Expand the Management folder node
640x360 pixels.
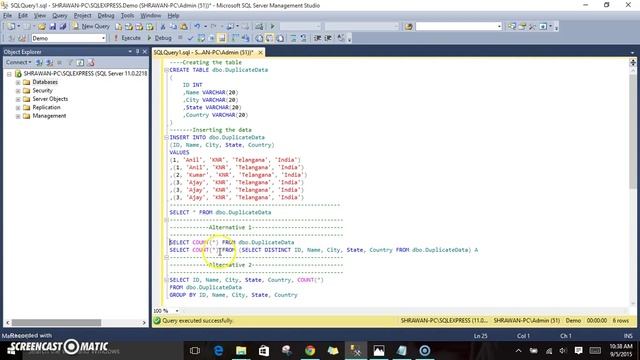point(18,116)
